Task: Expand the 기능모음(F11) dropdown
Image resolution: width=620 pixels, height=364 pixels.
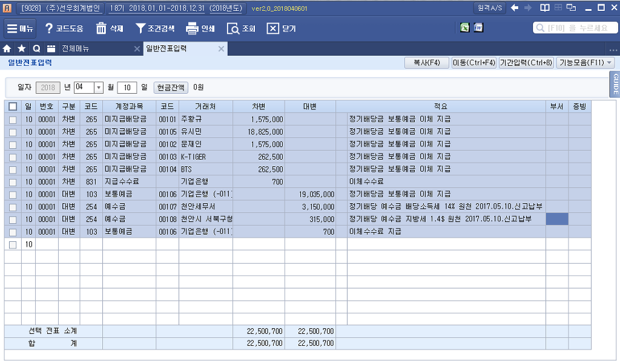Action: 585,63
